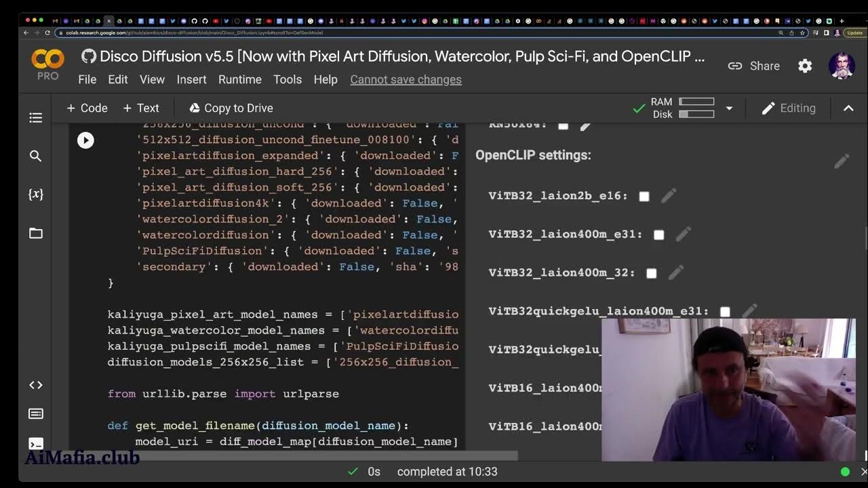Screen dimensions: 868x488
Task: Go back with the browser back arrow
Action: pos(26,33)
